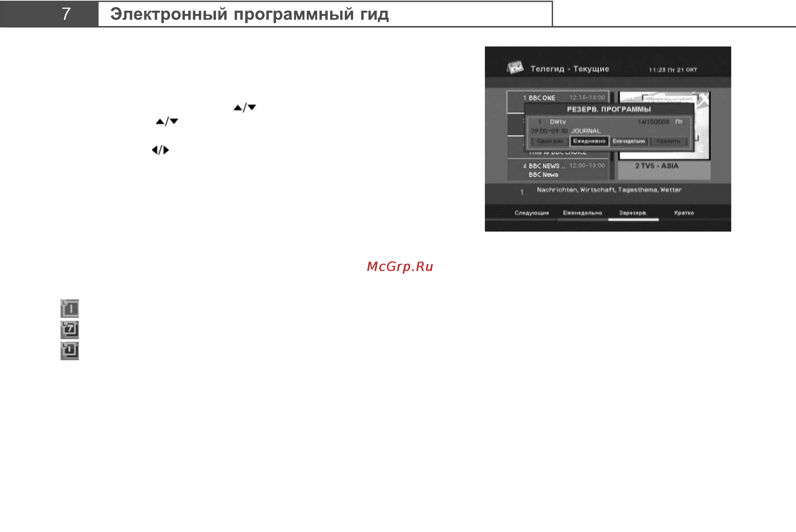796x532 pixels.
Task: Click the 'Электронный программный гид' page heading
Action: click(249, 14)
